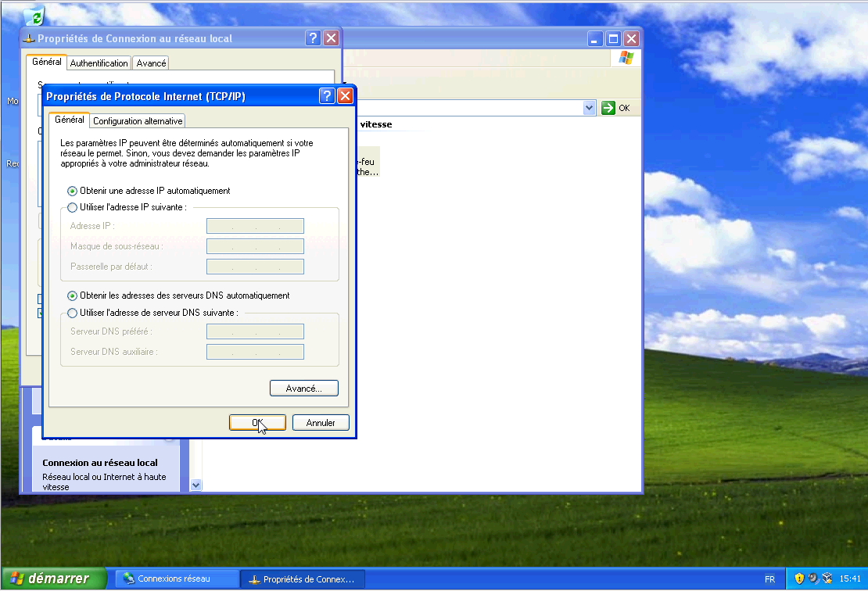This screenshot has width=868, height=591.
Task: Close the TCP/IP properties dialog
Action: coord(346,96)
